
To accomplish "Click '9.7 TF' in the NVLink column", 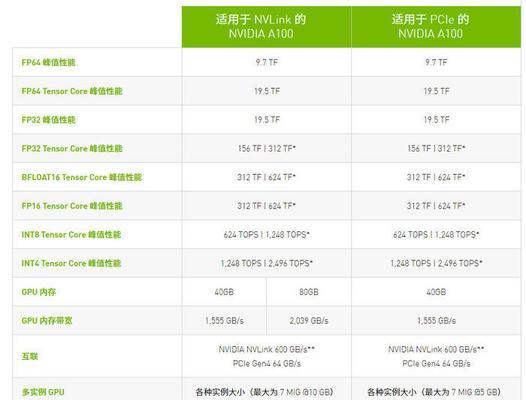I will tap(267, 62).
